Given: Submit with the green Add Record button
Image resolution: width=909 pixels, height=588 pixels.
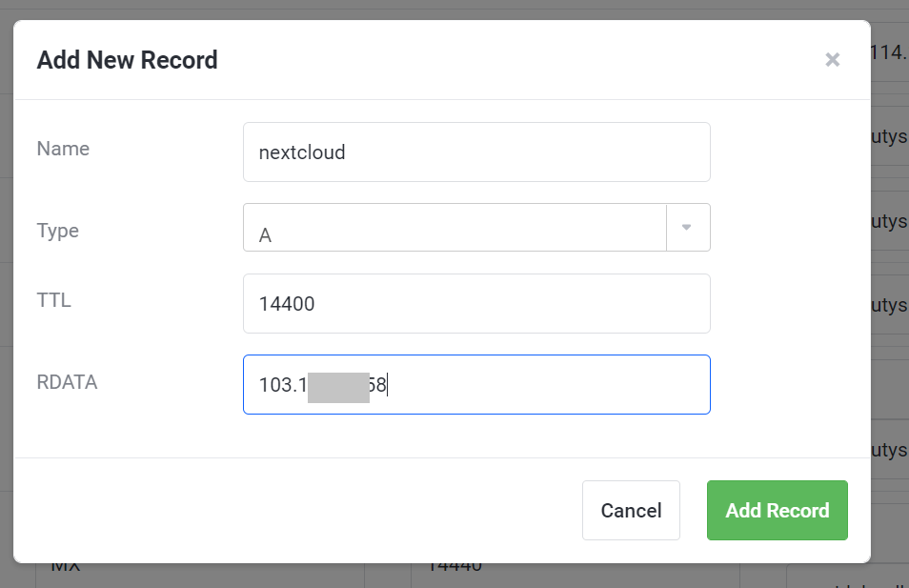Looking at the screenshot, I should point(777,511).
